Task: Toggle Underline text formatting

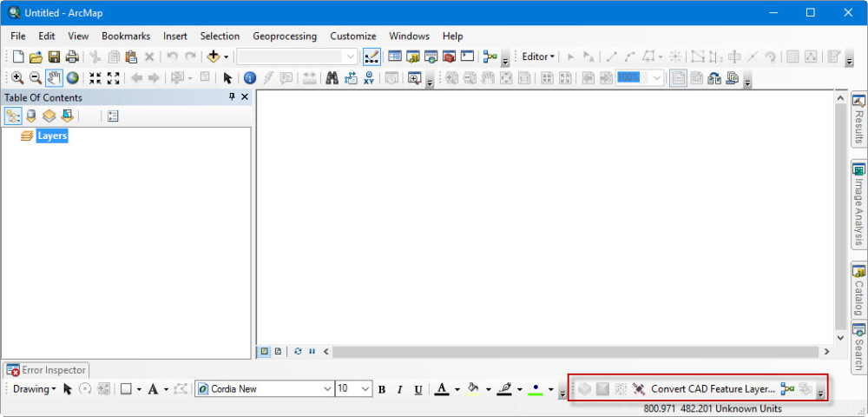Action: (418, 389)
